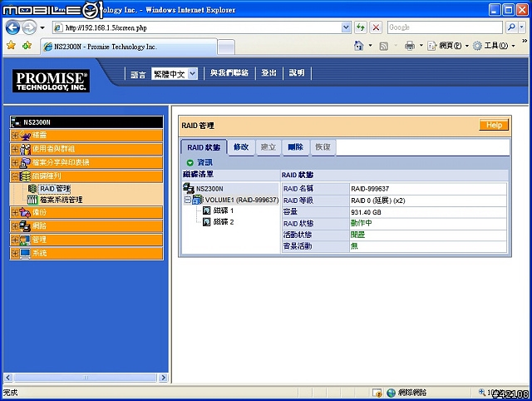Go back with the browser Back arrow
This screenshot has width=532, height=401.
coord(13,27)
